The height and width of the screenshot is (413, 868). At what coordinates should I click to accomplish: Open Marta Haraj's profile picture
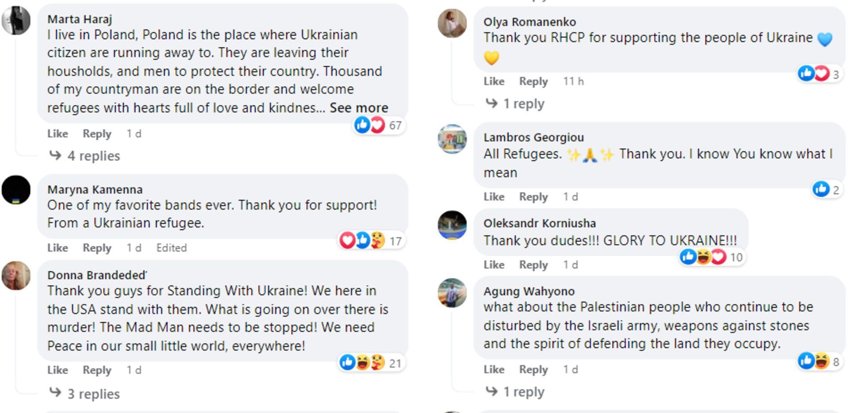tap(16, 20)
